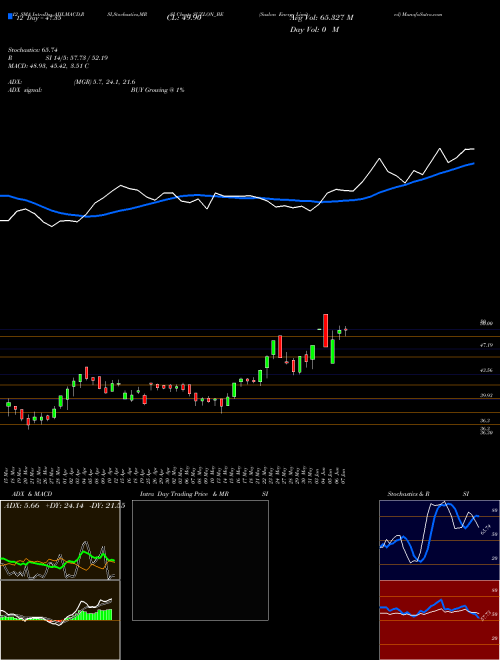Click the 'Intra Day Trading Price & MR' title

[184, 494]
